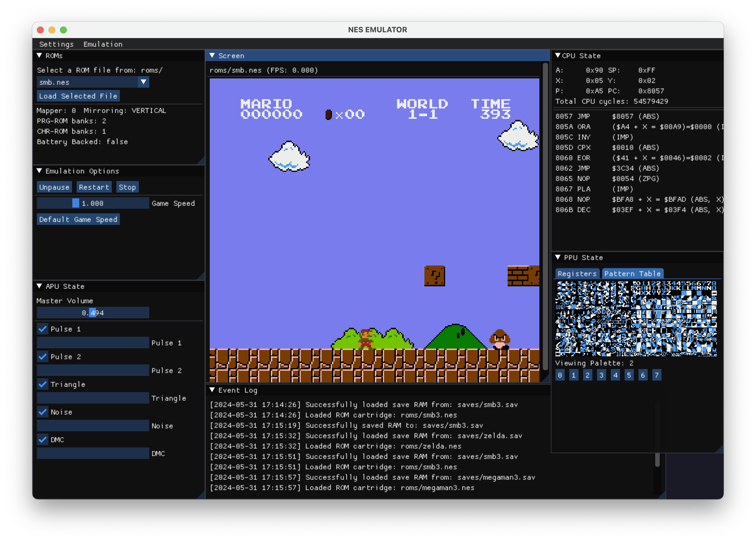Click the Triangle waveform display
756x542 pixels.
coord(93,398)
